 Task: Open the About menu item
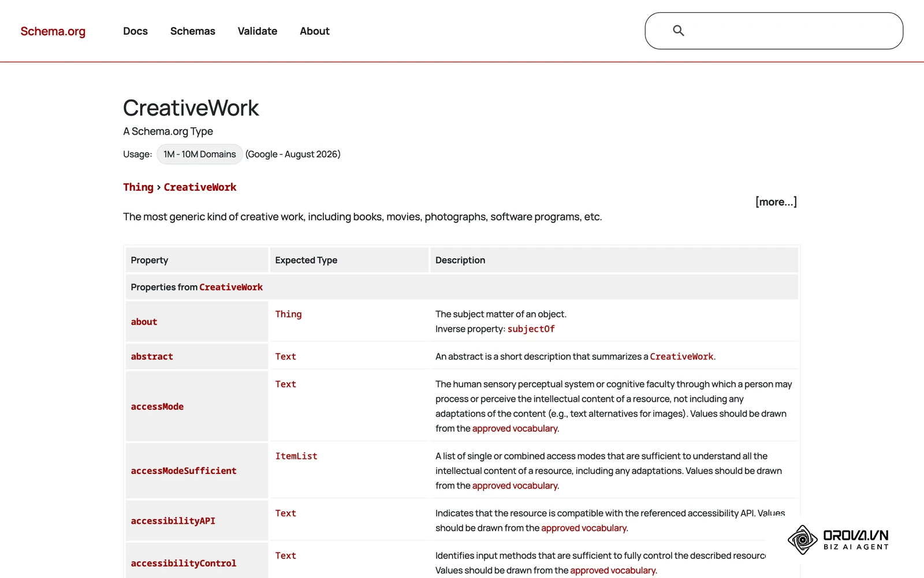click(315, 31)
